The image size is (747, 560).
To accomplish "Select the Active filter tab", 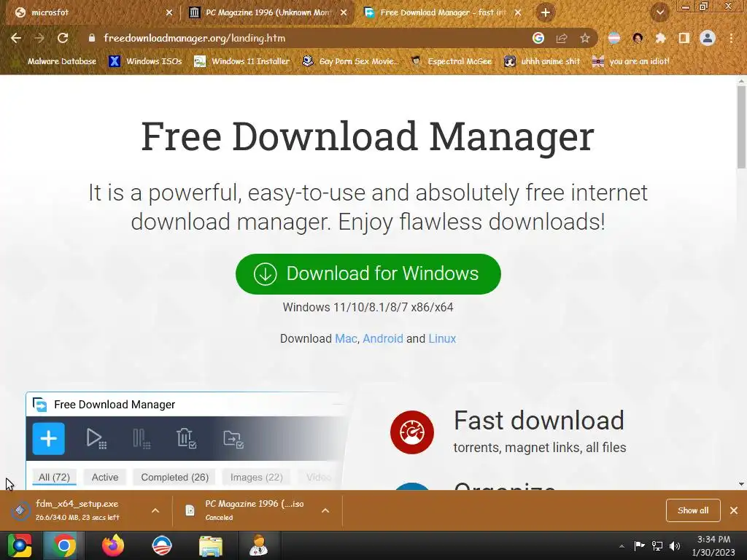I will [x=105, y=477].
